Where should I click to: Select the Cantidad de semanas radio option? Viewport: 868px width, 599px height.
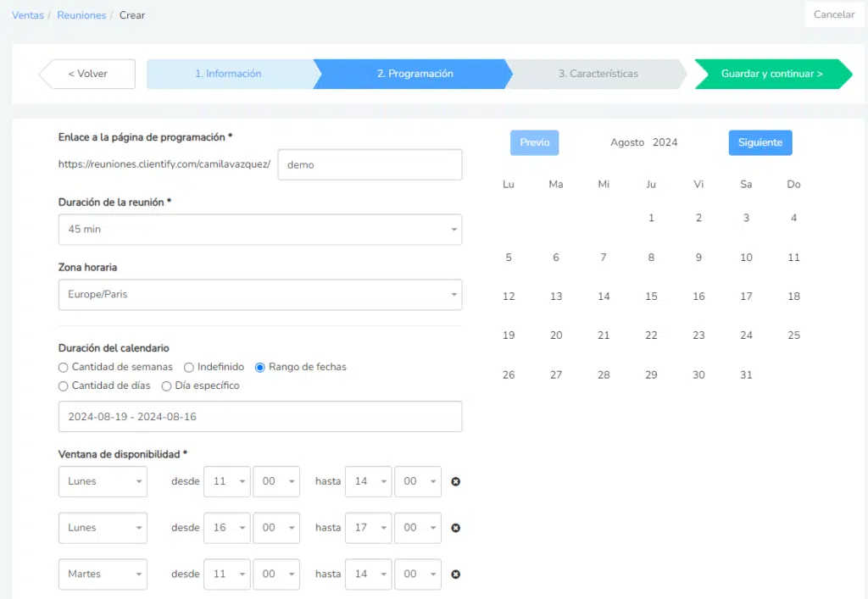(x=63, y=367)
